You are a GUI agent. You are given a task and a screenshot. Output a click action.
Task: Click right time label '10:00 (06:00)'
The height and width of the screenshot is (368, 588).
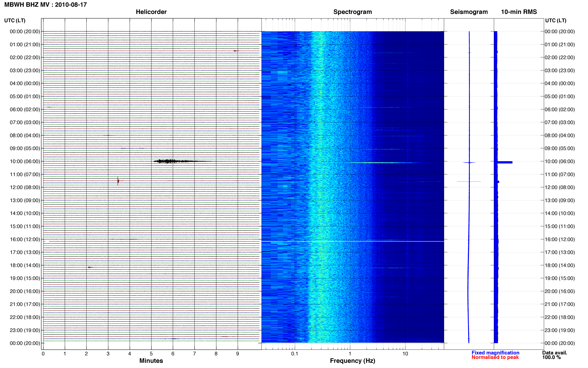(x=560, y=161)
